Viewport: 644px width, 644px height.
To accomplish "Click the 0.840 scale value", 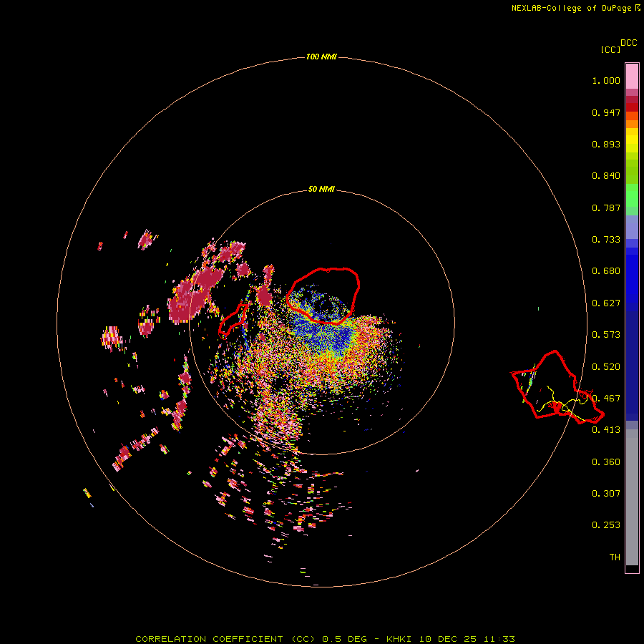I will coord(606,176).
